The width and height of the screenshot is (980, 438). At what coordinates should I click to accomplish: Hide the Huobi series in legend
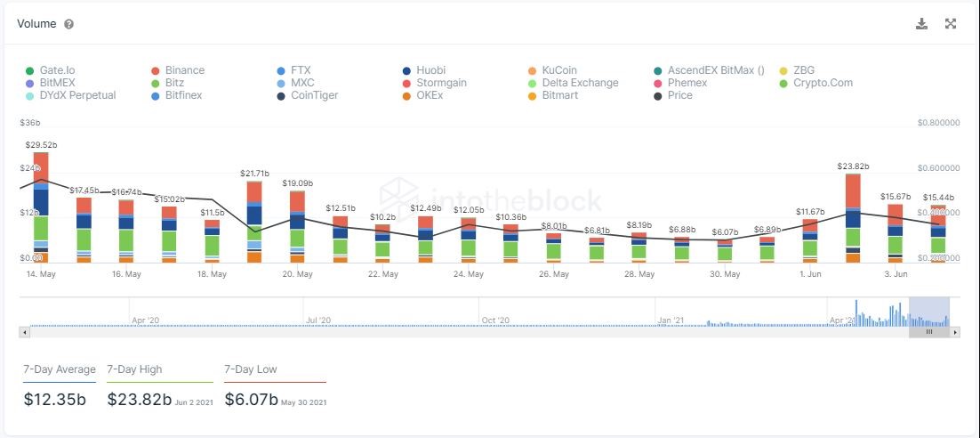tap(430, 70)
